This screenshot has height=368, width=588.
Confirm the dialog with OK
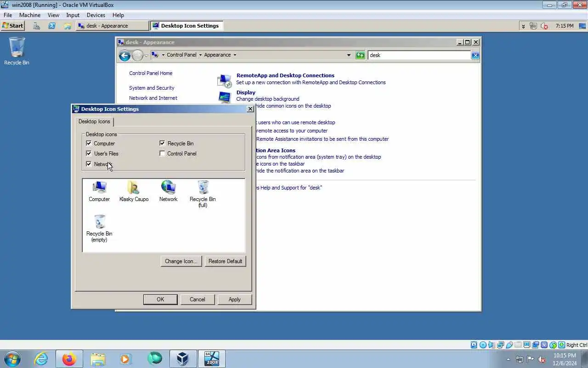click(160, 299)
